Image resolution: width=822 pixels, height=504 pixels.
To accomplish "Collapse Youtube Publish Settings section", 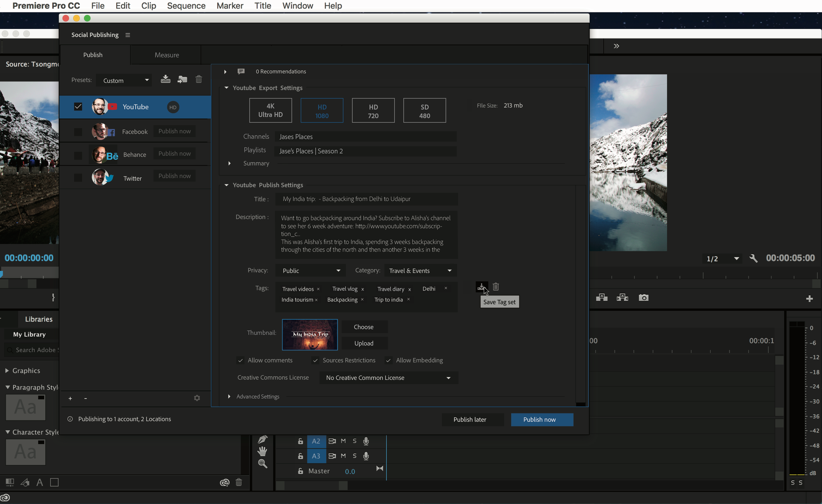I will (227, 185).
